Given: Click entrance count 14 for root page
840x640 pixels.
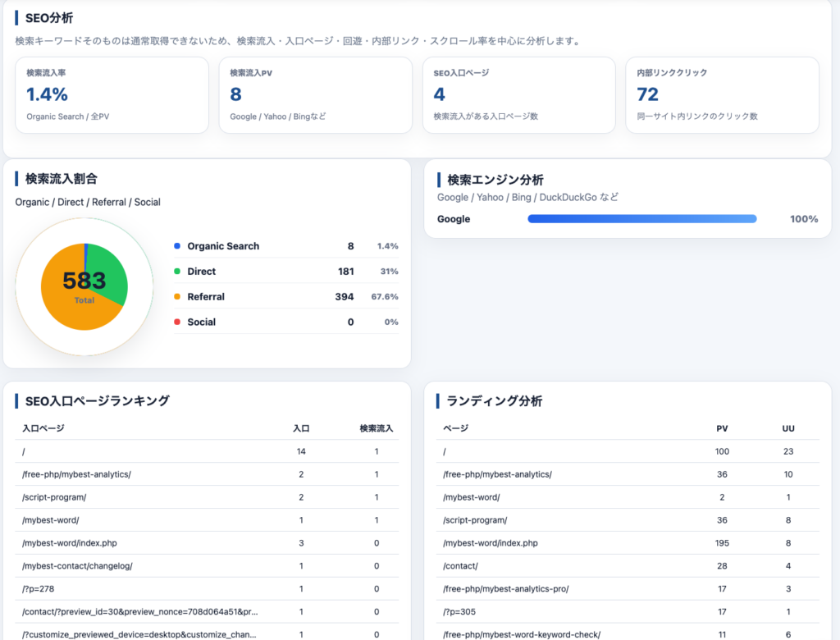Looking at the screenshot, I should point(301,451).
